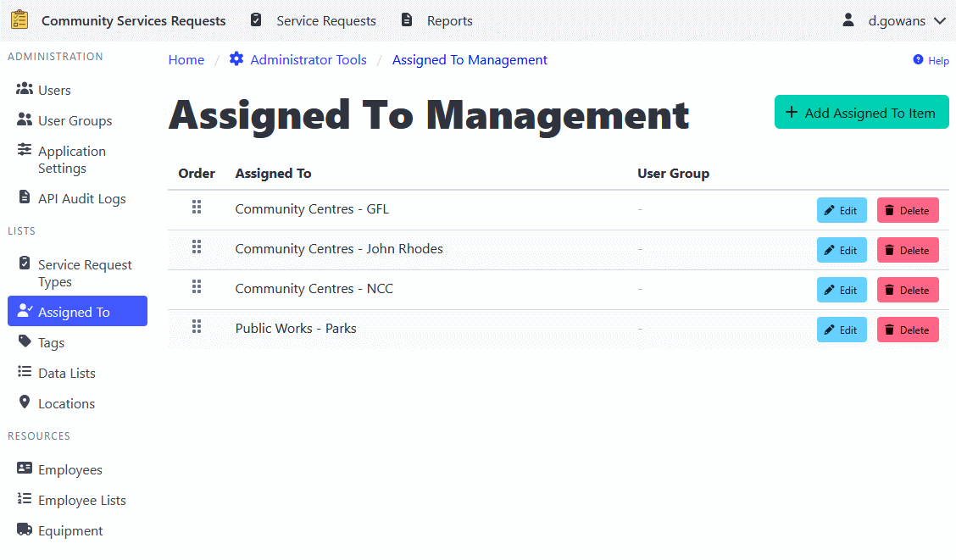The height and width of the screenshot is (560, 956).
Task: Click the Employees badge icon
Action: [23, 469]
